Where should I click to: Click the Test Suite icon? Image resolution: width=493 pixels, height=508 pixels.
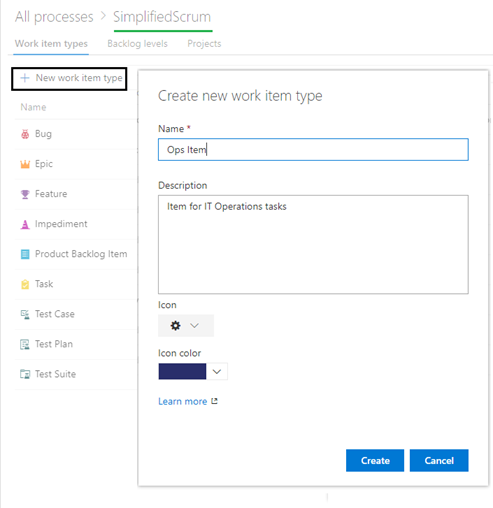pyautogui.click(x=25, y=374)
